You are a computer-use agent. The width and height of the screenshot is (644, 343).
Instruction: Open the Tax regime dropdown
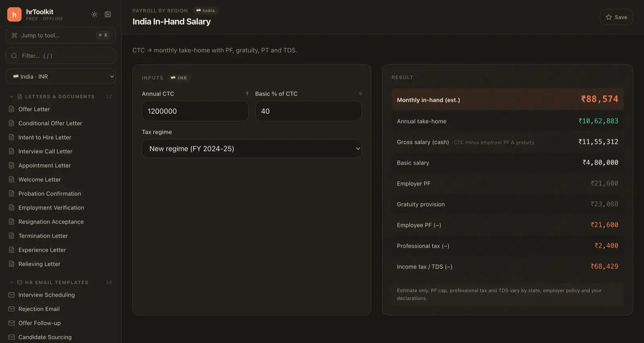252,149
